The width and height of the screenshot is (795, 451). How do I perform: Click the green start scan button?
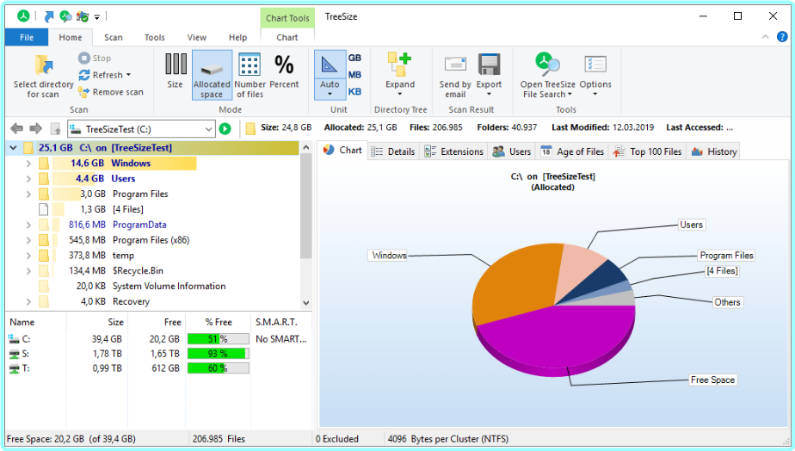coord(225,129)
